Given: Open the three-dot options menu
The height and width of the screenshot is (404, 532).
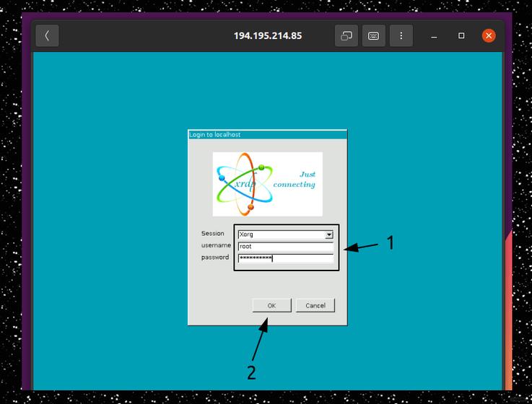Looking at the screenshot, I should click(401, 35).
